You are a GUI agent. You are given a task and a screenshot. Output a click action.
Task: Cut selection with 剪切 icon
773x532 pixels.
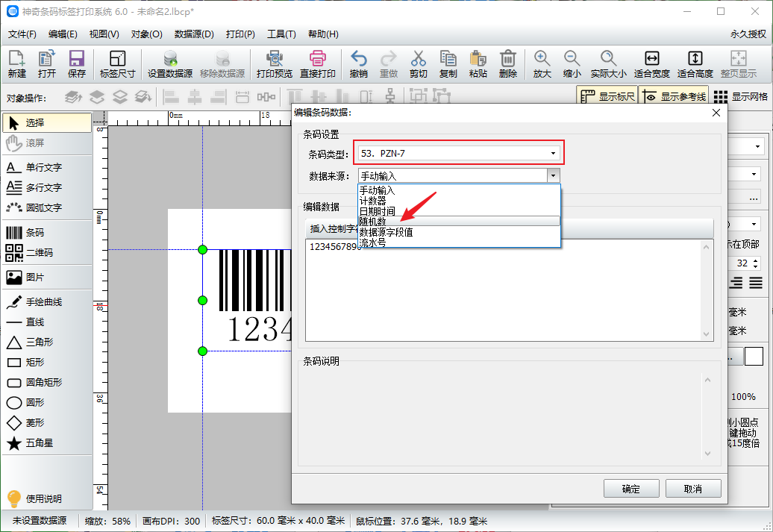click(x=418, y=64)
